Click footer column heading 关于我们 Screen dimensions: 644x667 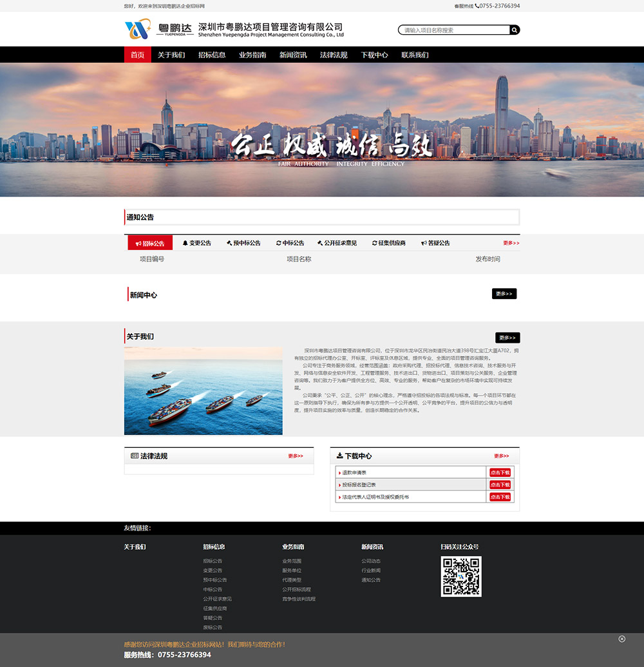[135, 546]
